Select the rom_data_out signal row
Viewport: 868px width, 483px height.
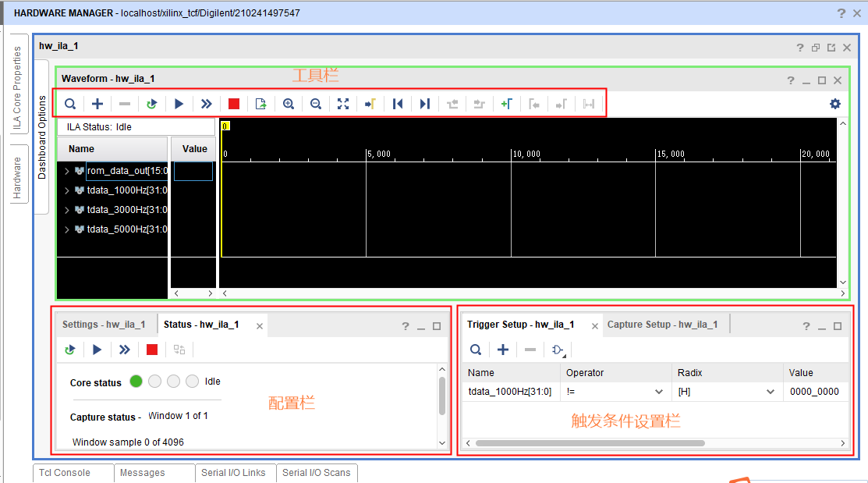point(127,171)
